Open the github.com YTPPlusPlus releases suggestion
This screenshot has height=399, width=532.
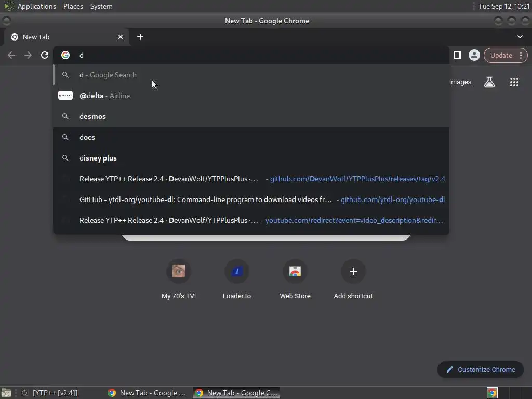tap(251, 179)
